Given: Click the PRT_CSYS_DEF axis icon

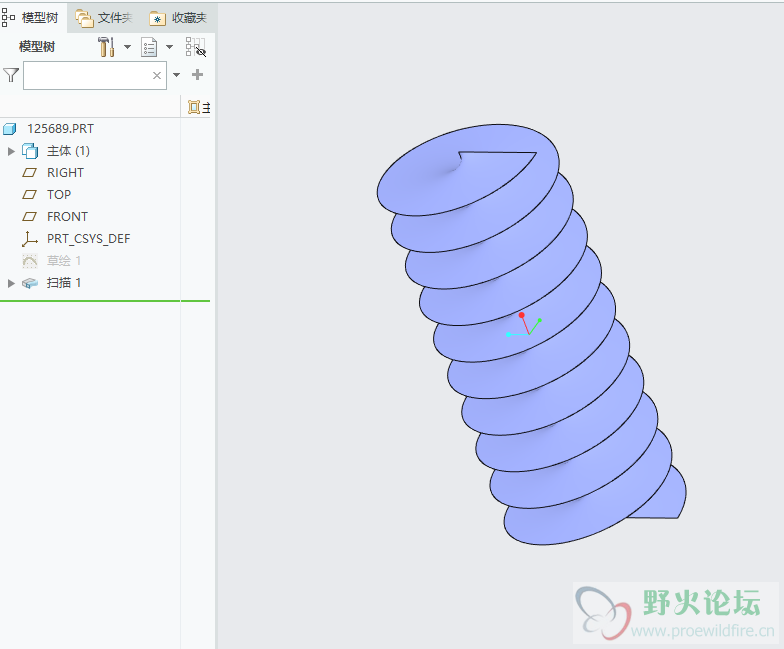Looking at the screenshot, I should 30,239.
